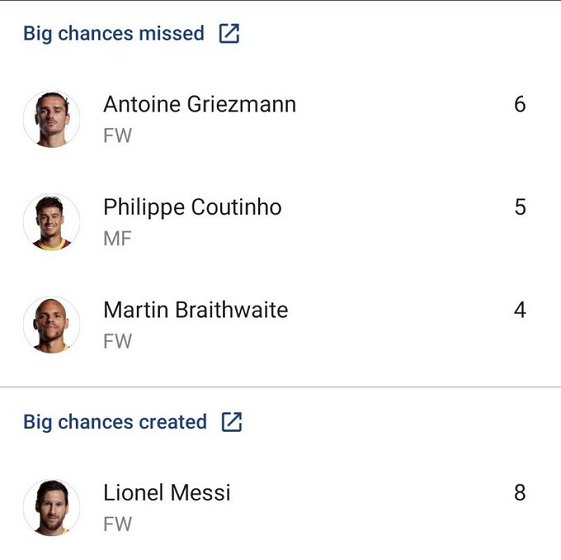Click Antoine Griezmann's player photo

[x=52, y=119]
